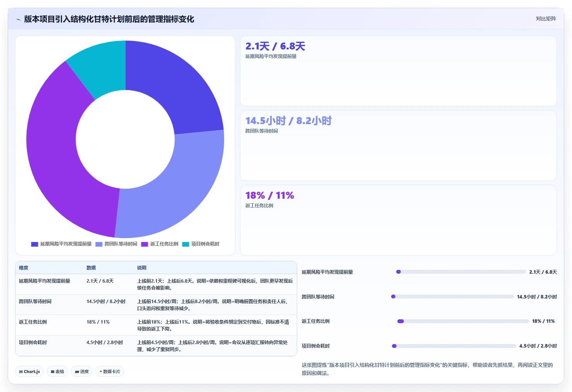Click description starting 上线前4.5小时/周
Viewport: 572px width, 392px height.
[213, 346]
